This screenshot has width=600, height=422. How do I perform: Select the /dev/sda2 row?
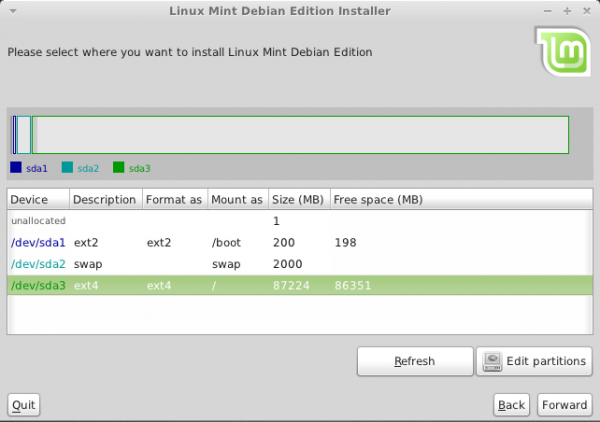(x=300, y=264)
